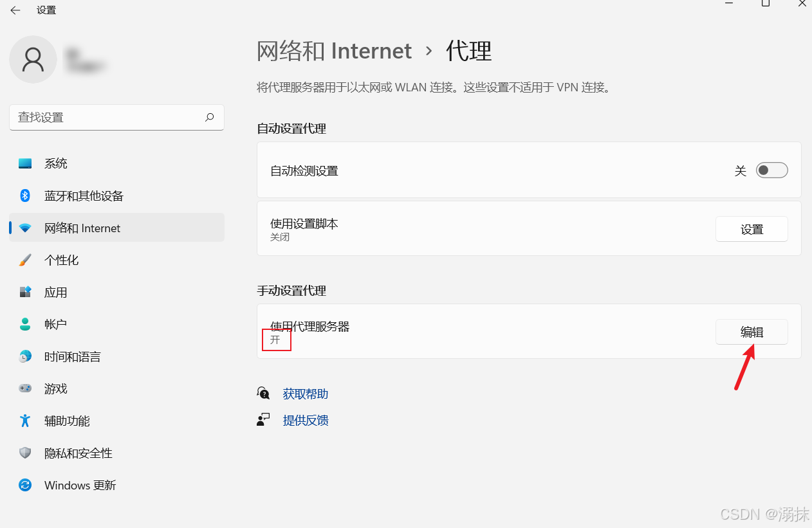812x528 pixels.
Task: Select 代理 in the page breadcrumb
Action: pos(468,51)
